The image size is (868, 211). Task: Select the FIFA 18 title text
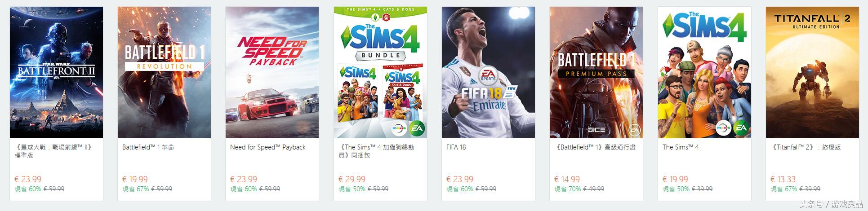tap(456, 147)
